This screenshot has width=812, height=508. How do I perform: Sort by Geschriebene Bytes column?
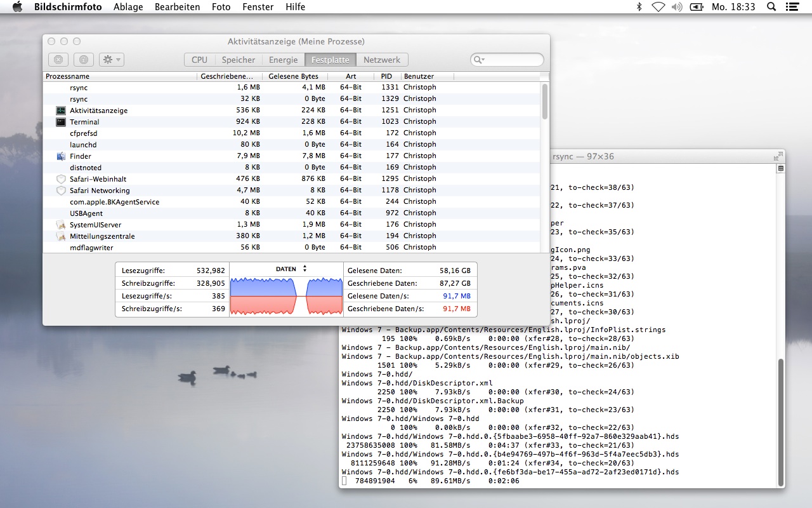click(x=230, y=76)
